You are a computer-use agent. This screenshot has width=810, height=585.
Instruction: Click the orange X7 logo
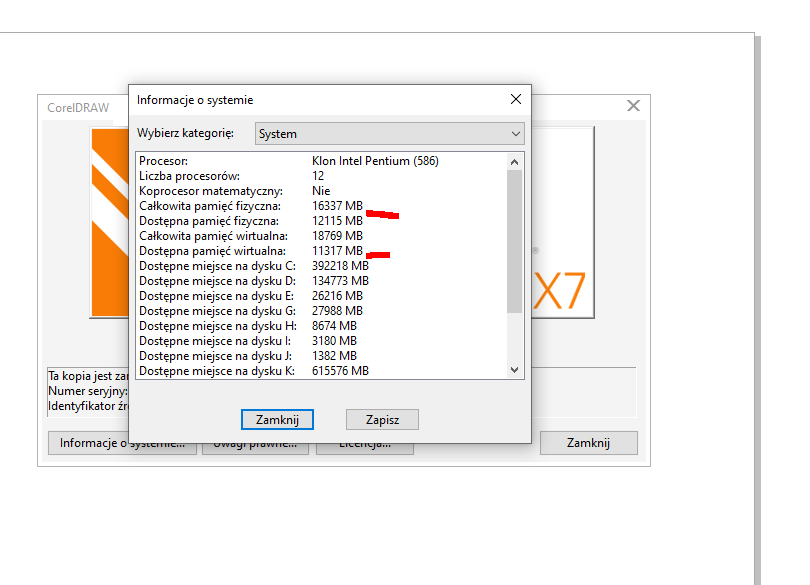pos(559,290)
